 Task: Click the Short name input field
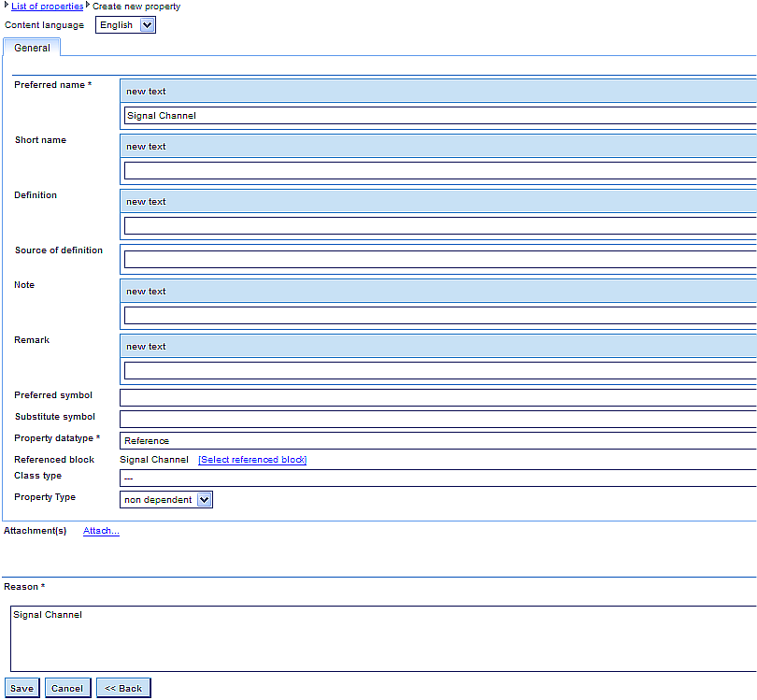click(x=439, y=171)
